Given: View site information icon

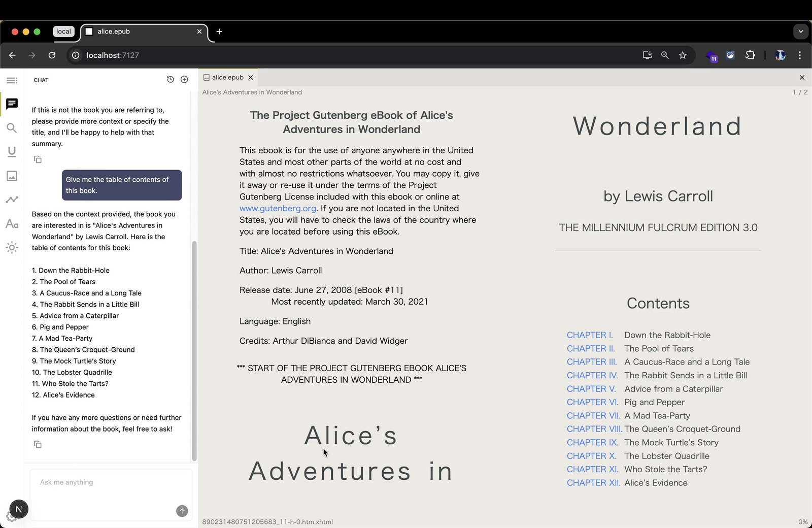Looking at the screenshot, I should point(76,55).
